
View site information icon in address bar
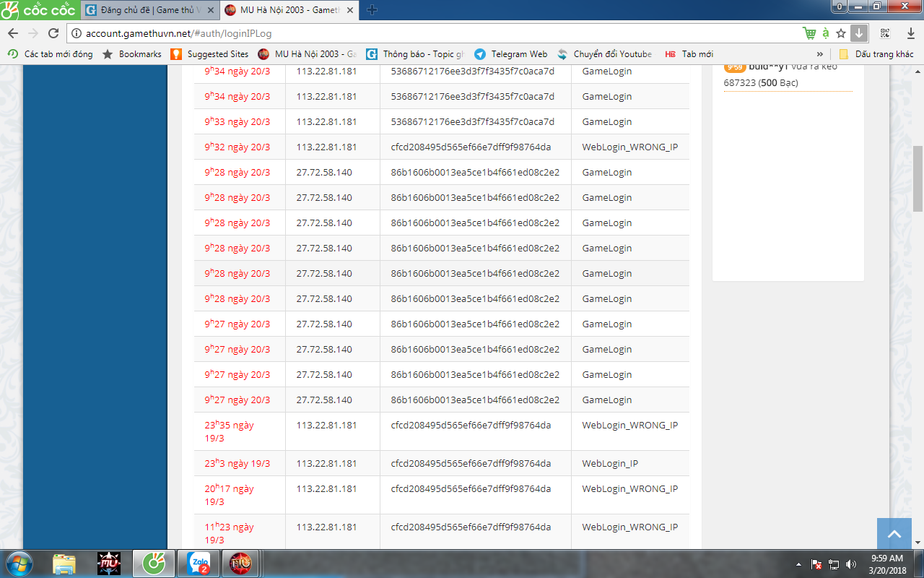tap(77, 33)
